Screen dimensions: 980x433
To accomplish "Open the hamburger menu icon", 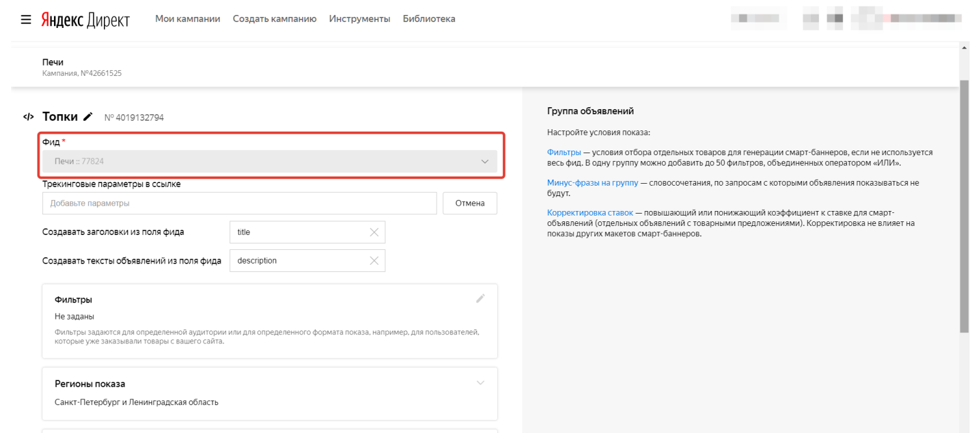I will click(26, 19).
